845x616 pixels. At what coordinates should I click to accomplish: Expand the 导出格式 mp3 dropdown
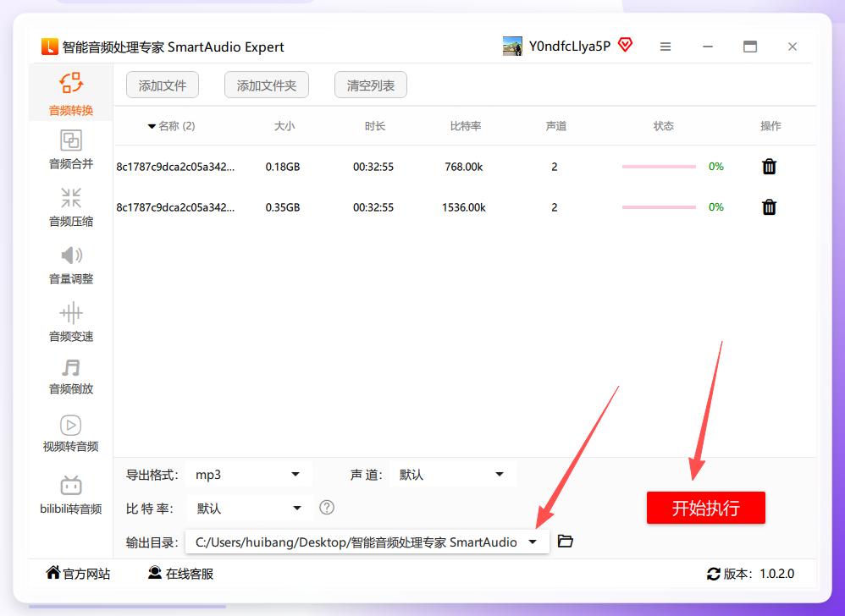click(x=248, y=475)
